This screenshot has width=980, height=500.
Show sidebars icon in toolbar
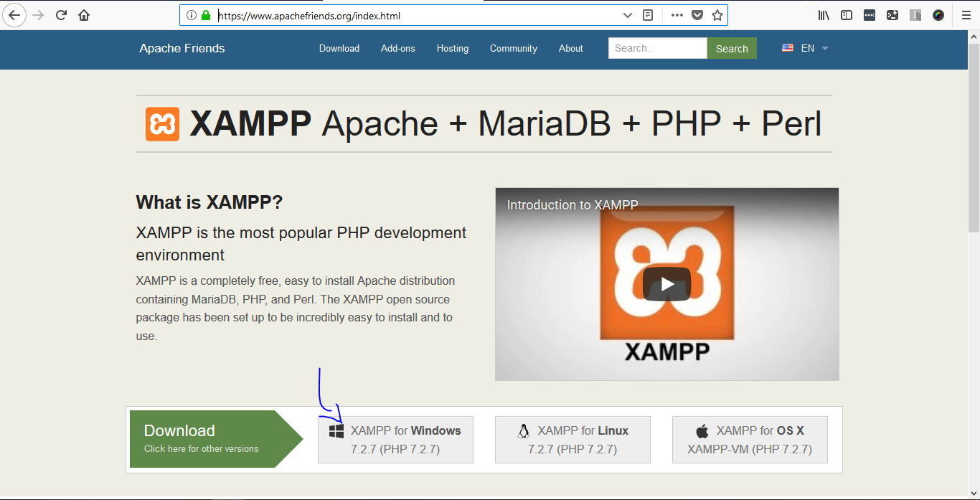847,15
